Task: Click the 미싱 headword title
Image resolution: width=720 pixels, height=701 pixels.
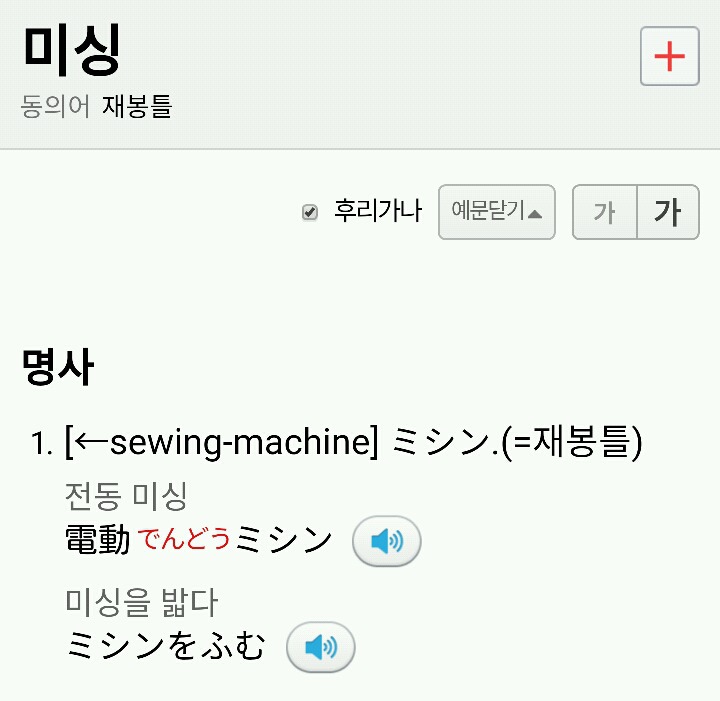Action: coord(72,50)
